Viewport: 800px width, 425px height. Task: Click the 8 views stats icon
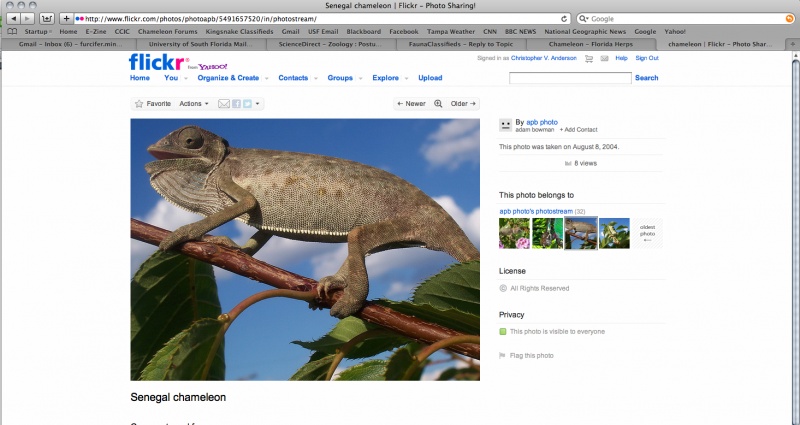pos(568,164)
